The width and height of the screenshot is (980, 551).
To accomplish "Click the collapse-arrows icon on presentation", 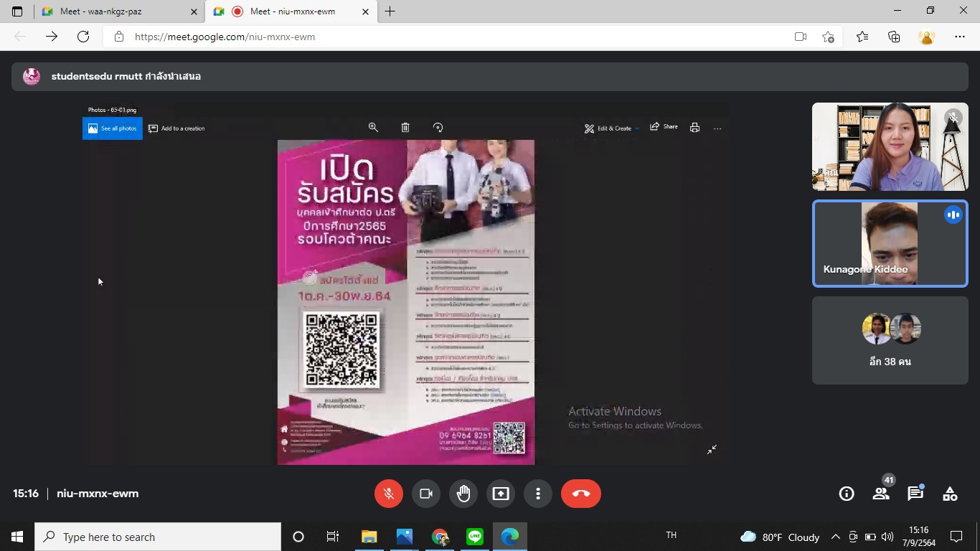I will (712, 449).
